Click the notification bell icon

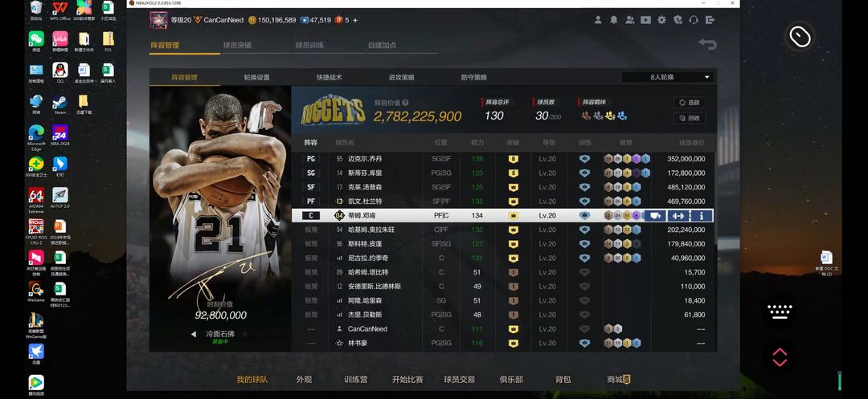tap(614, 20)
